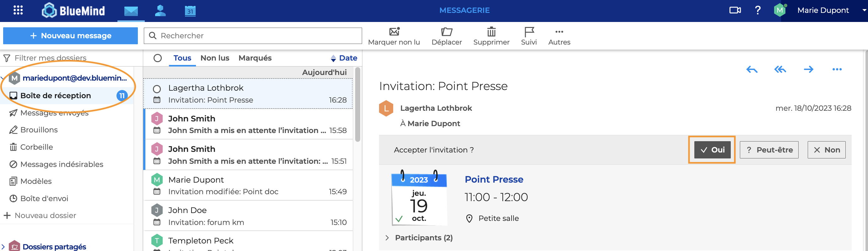Screen dimensions: 868x251
Task: Forward the message with the right arrow
Action: coord(808,70)
